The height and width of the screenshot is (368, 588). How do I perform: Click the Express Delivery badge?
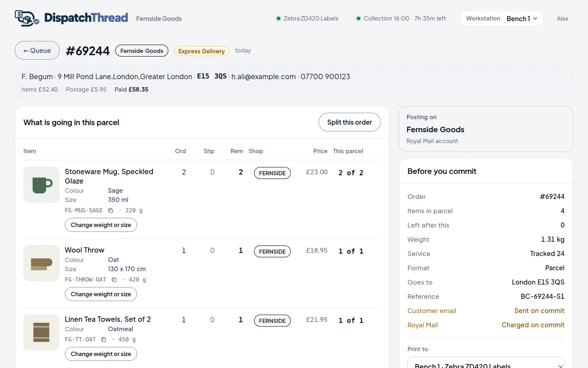coord(201,51)
